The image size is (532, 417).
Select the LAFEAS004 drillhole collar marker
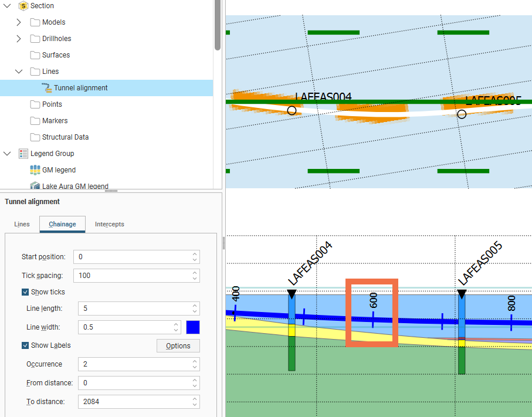tap(292, 110)
